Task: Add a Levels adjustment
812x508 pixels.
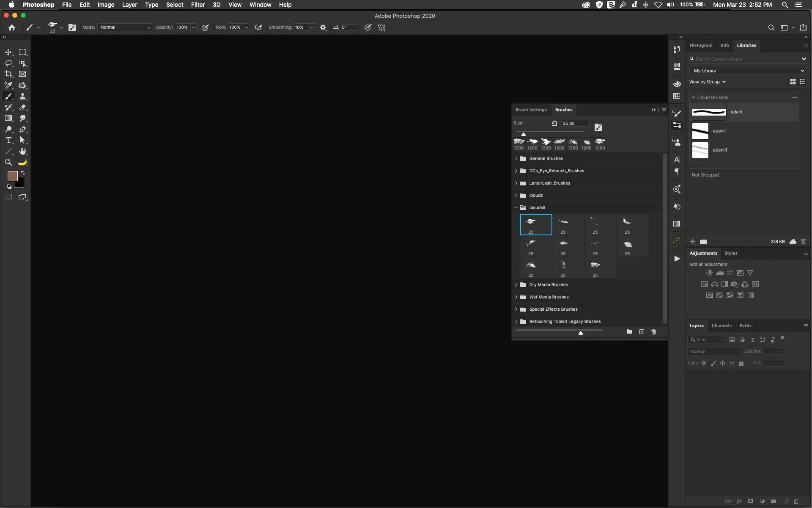Action: click(719, 273)
